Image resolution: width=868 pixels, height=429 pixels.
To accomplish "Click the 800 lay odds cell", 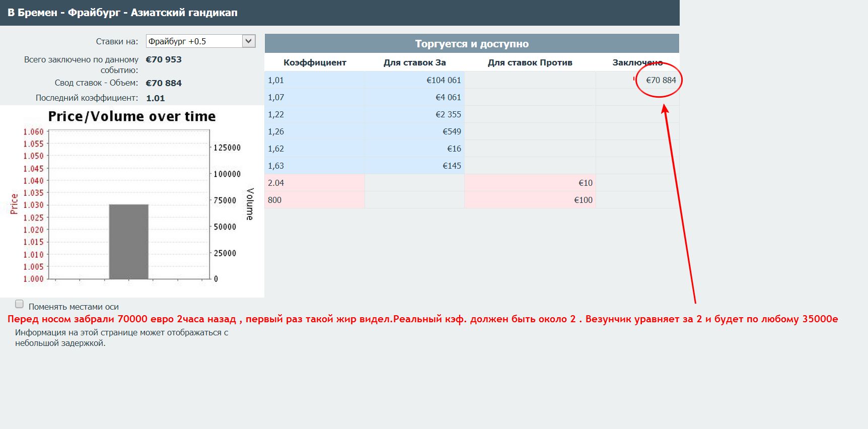I will click(315, 200).
